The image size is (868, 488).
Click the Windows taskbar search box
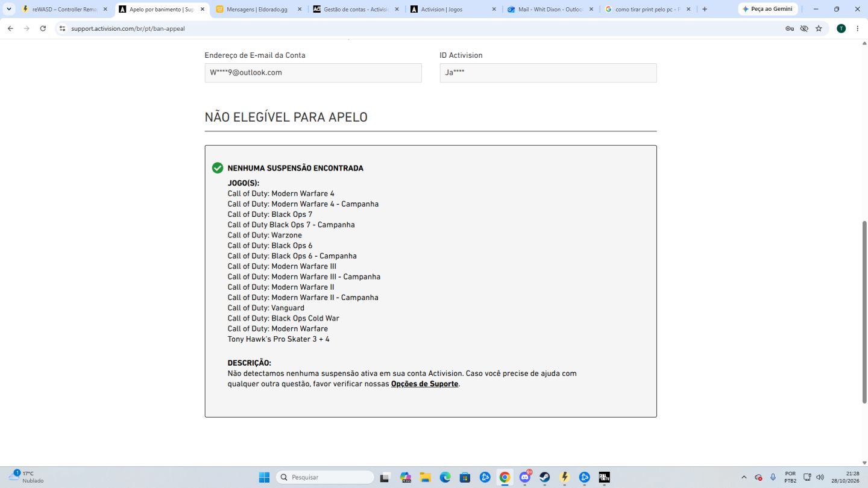325,477
